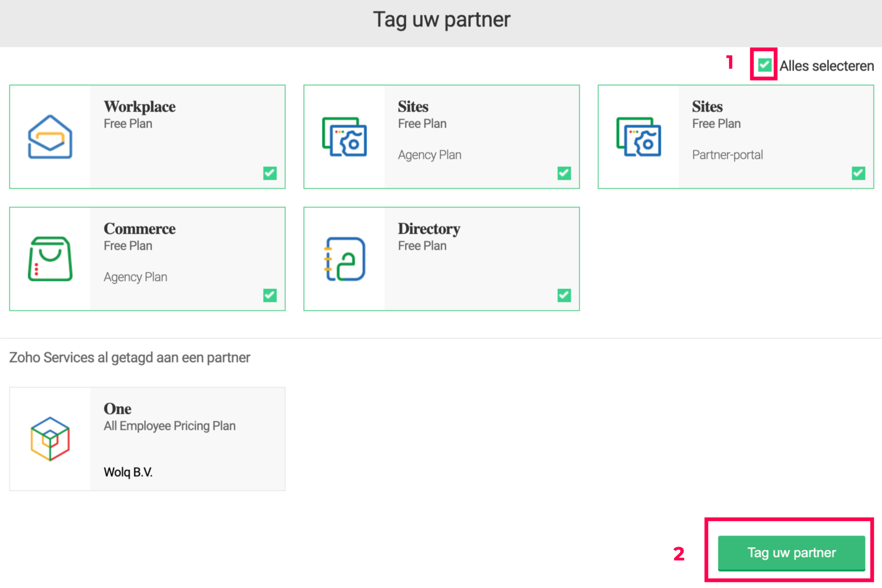Screen dimensions: 882x588
Task: Click the Wolq B.V. partner name
Action: 128,472
